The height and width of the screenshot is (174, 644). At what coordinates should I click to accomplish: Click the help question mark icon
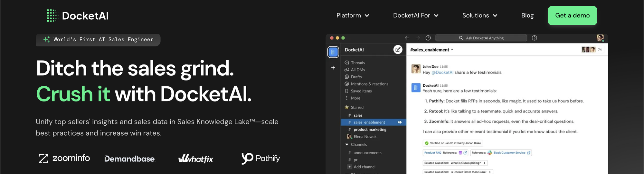coord(535,38)
